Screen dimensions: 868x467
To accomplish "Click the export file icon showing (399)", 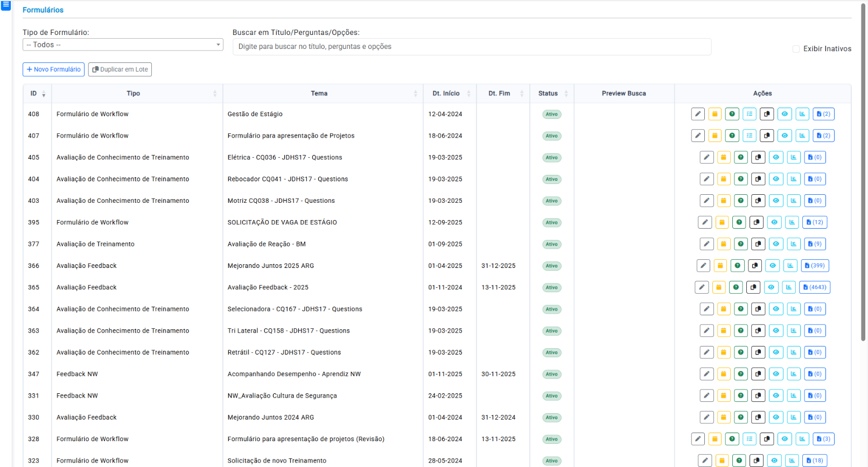I will click(814, 266).
